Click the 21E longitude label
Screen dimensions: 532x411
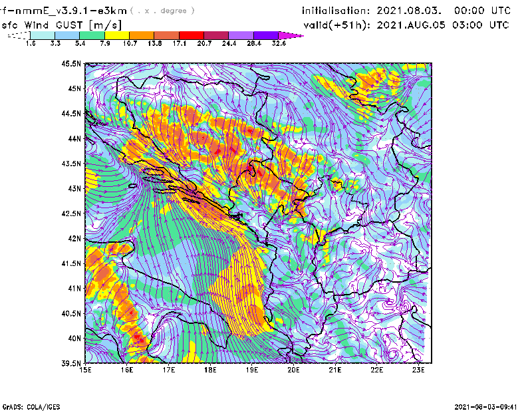click(335, 370)
